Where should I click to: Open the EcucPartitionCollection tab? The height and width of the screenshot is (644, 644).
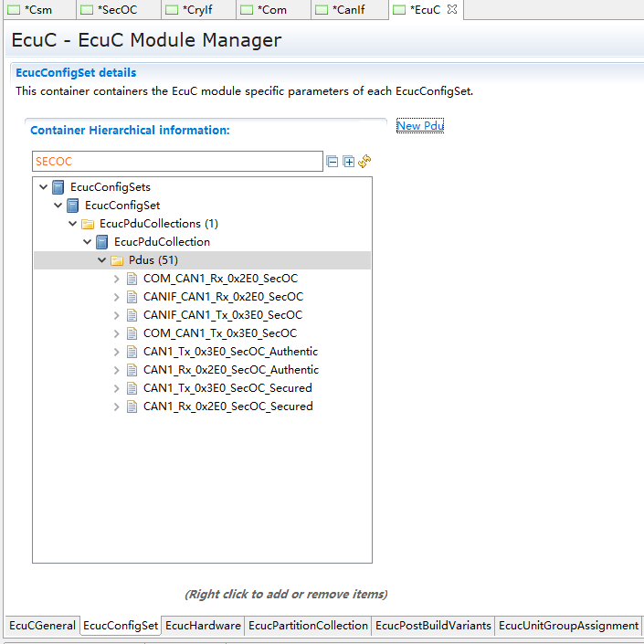click(x=308, y=626)
